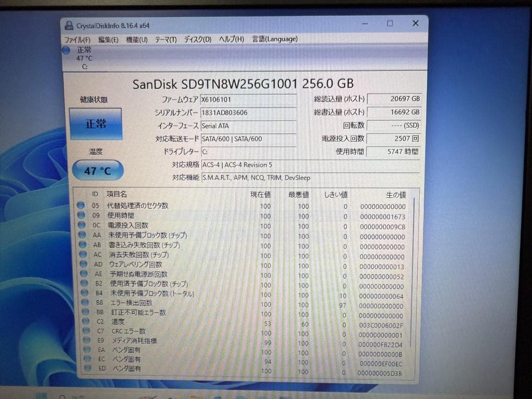Click the blue status dot beside 代替処理済のセクタ数
Screen dimensions: 532x399
pos(81,206)
